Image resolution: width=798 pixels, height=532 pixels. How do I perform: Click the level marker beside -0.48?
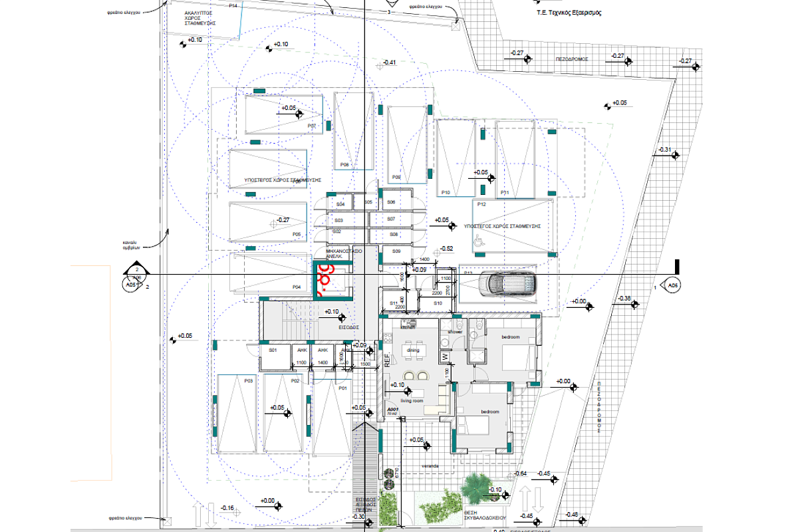(x=583, y=519)
